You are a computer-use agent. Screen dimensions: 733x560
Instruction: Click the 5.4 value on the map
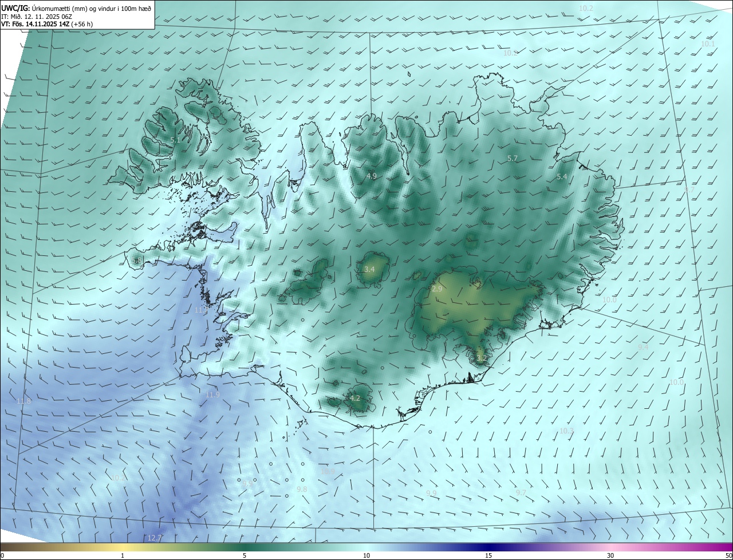pyautogui.click(x=562, y=177)
